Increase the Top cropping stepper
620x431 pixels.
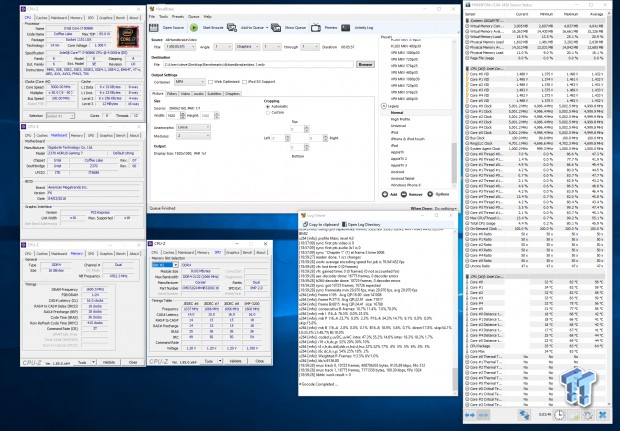[306, 127]
